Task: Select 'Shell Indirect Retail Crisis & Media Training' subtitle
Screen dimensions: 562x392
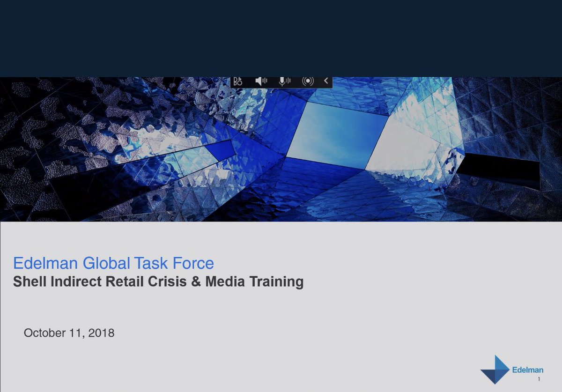Action: pyautogui.click(x=158, y=282)
